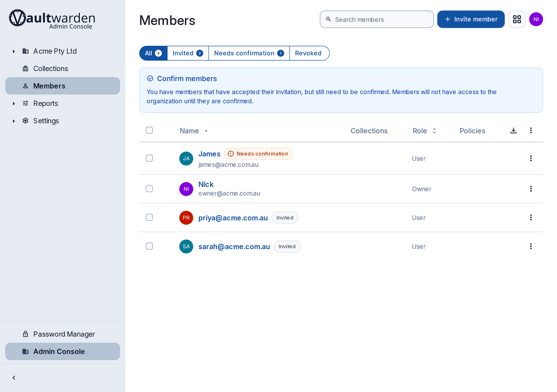The height and width of the screenshot is (392, 557).
Task: Click the JA avatar for James
Action: coord(186,159)
